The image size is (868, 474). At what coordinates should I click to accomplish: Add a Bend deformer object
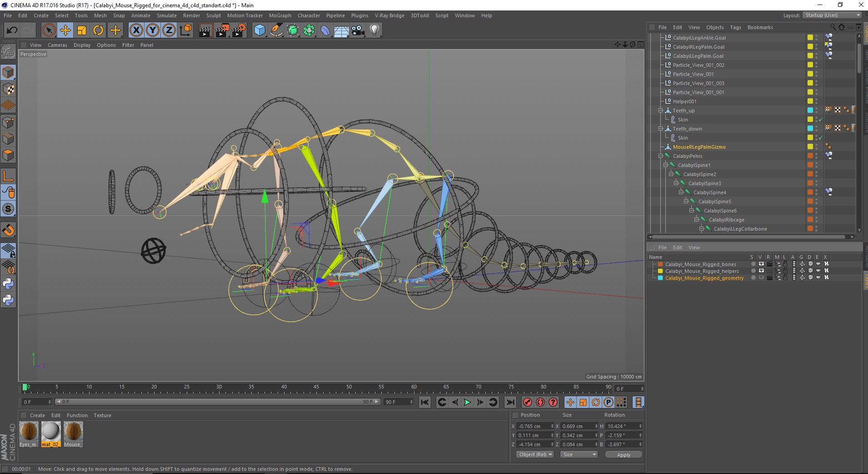pyautogui.click(x=326, y=30)
